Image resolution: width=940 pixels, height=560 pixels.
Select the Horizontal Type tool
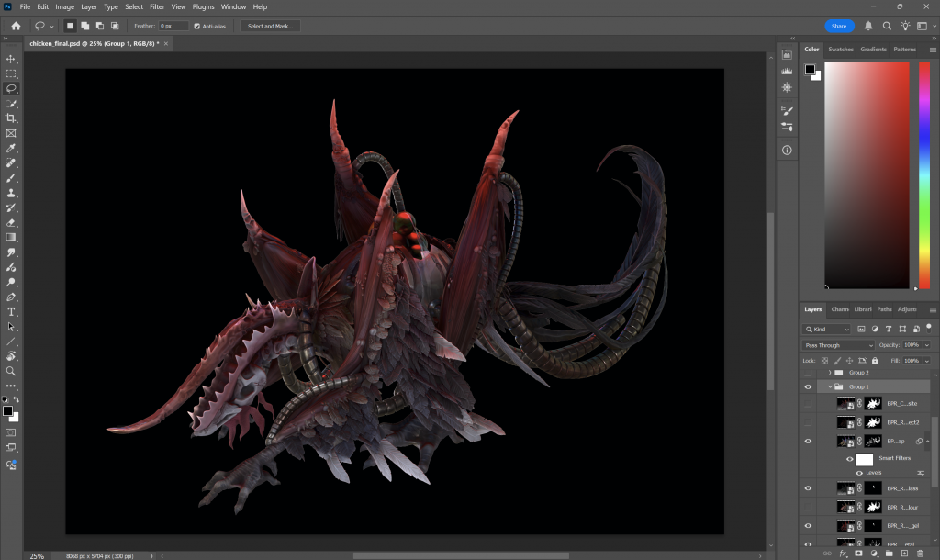[x=11, y=312]
